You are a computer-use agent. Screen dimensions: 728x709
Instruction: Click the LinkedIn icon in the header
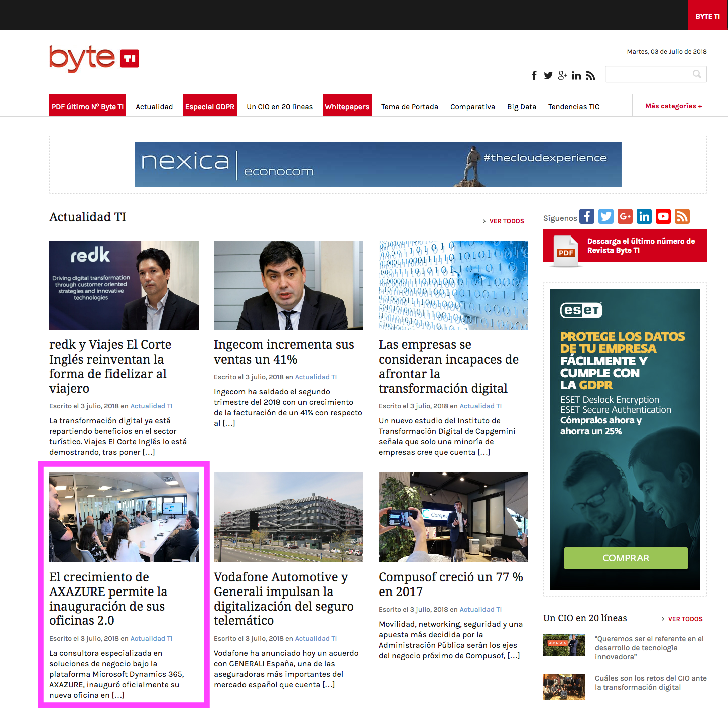point(576,75)
